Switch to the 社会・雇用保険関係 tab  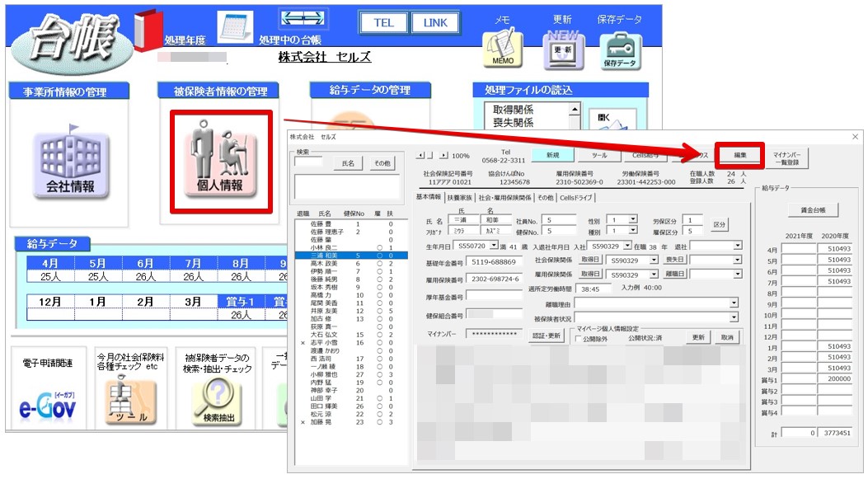click(504, 197)
